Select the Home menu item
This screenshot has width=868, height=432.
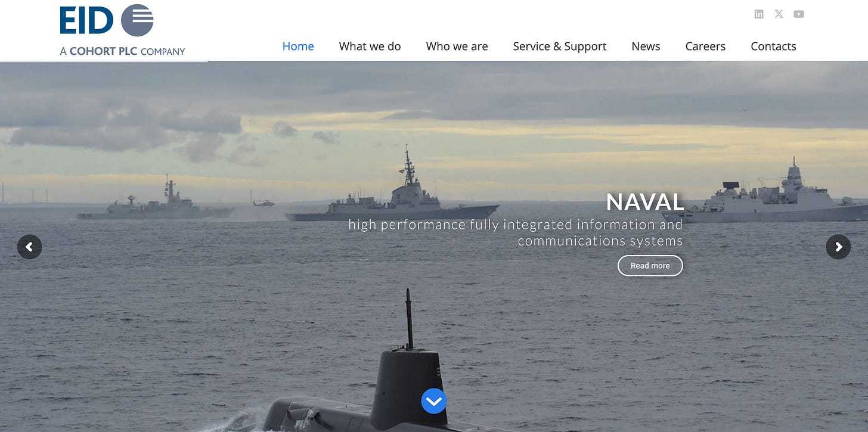click(x=298, y=46)
